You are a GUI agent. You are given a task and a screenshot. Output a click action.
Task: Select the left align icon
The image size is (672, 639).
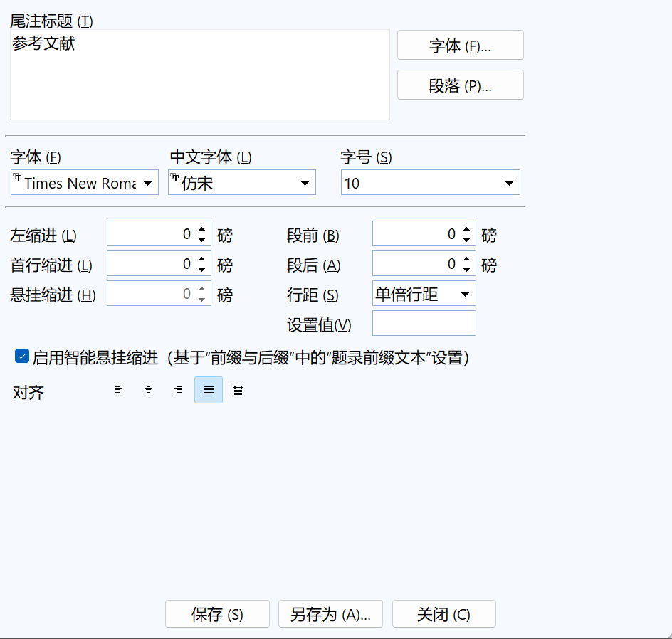pyautogui.click(x=119, y=391)
